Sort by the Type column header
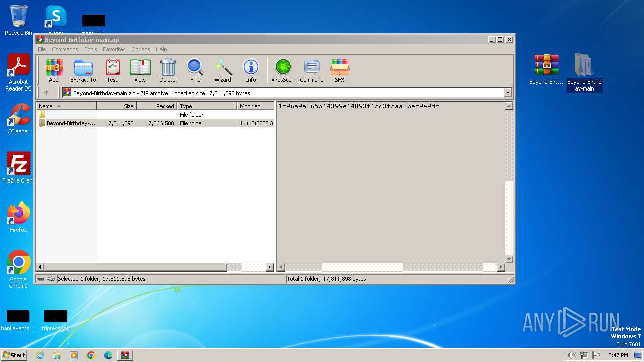Image resolution: width=644 pixels, height=362 pixels. click(207, 106)
